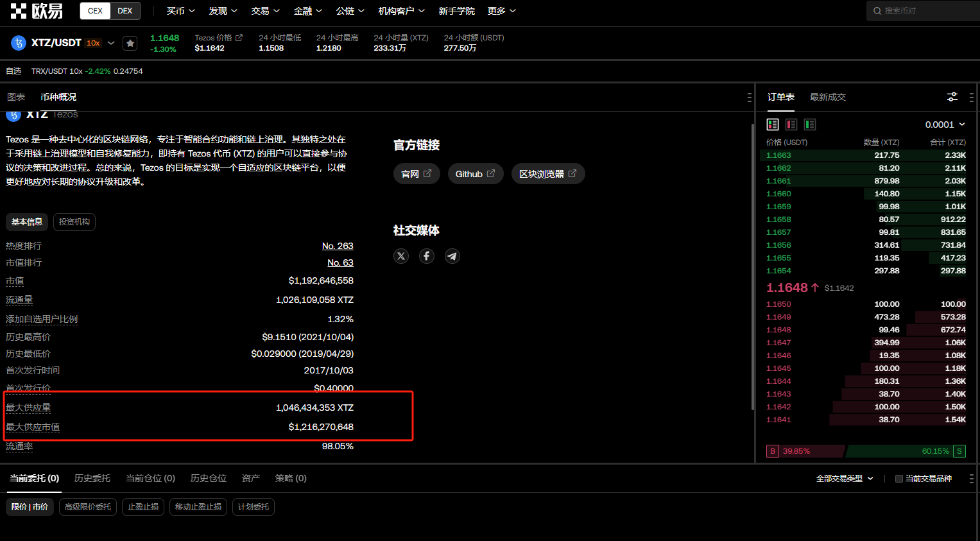Click the No. 263 popularity rank link

coord(338,246)
